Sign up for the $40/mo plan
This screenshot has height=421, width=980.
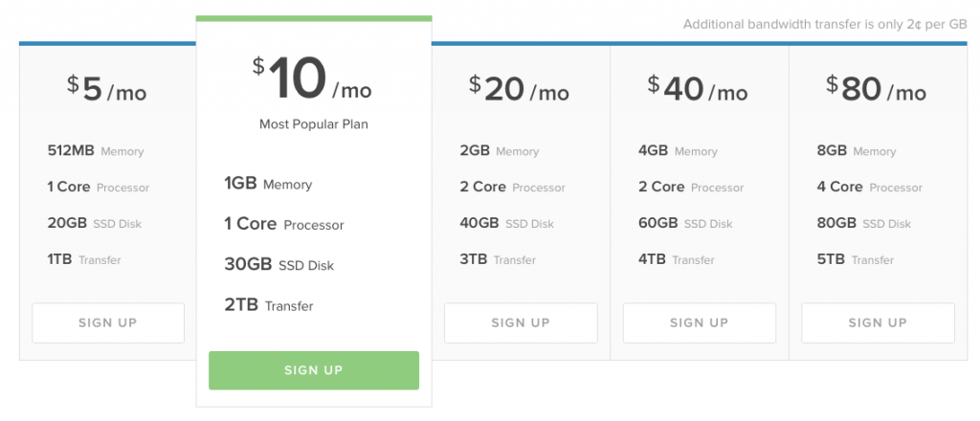point(700,323)
